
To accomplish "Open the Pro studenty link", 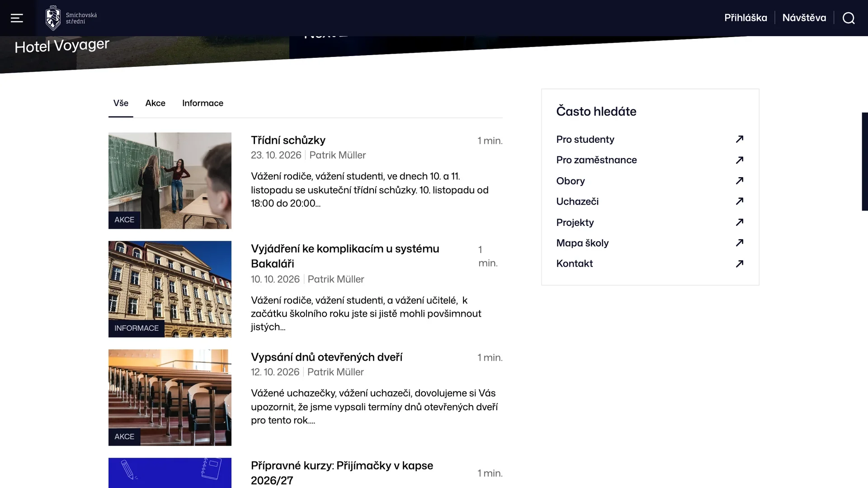I will point(585,139).
